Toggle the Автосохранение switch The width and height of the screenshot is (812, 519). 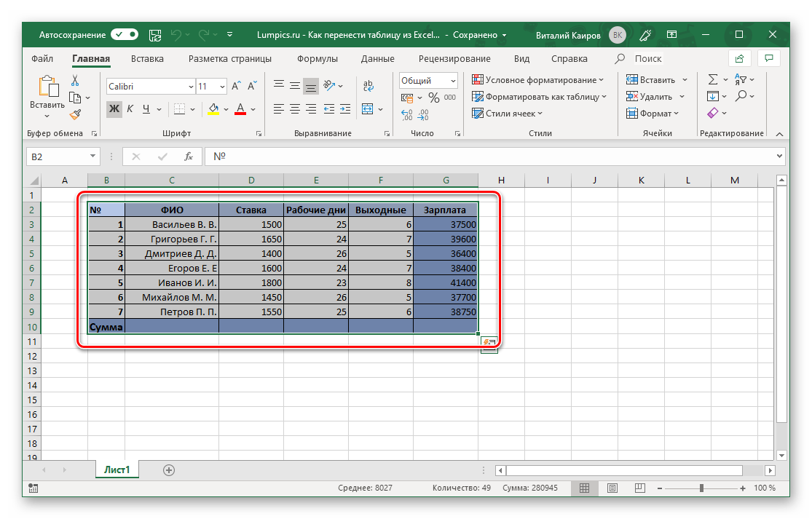[x=125, y=35]
